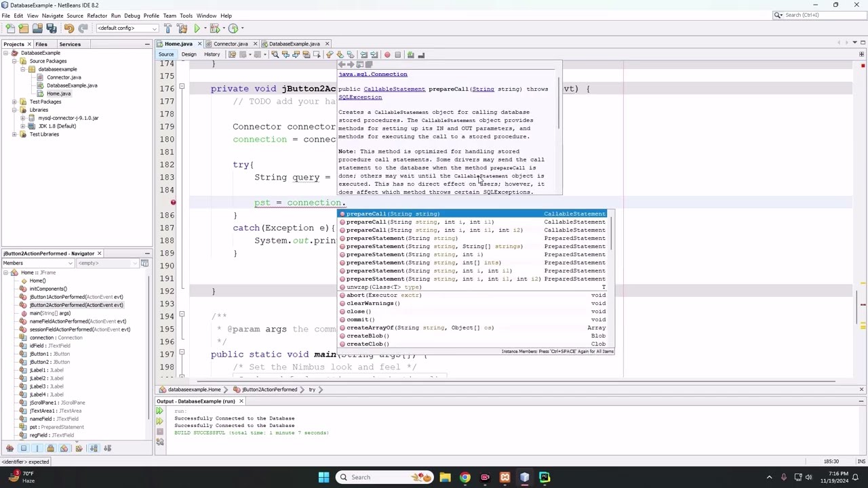
Task: Click the Javadoc popup back arrow
Action: [x=342, y=65]
